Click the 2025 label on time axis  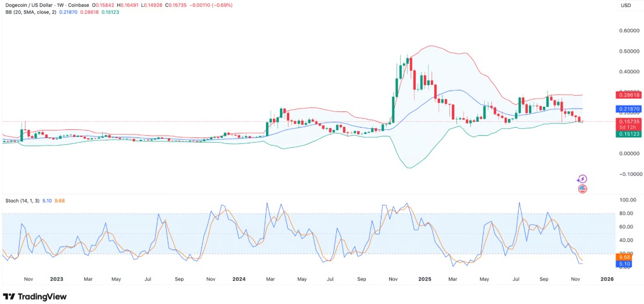[424, 279]
